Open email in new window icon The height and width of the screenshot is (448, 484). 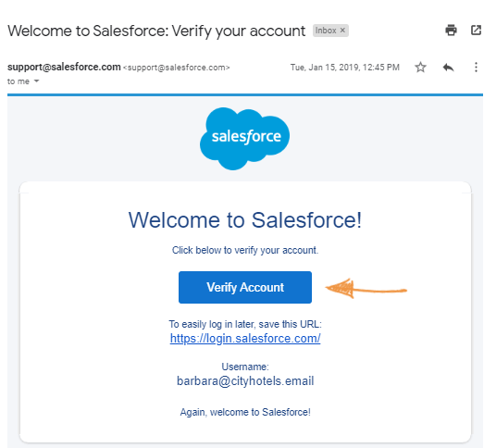click(x=476, y=31)
